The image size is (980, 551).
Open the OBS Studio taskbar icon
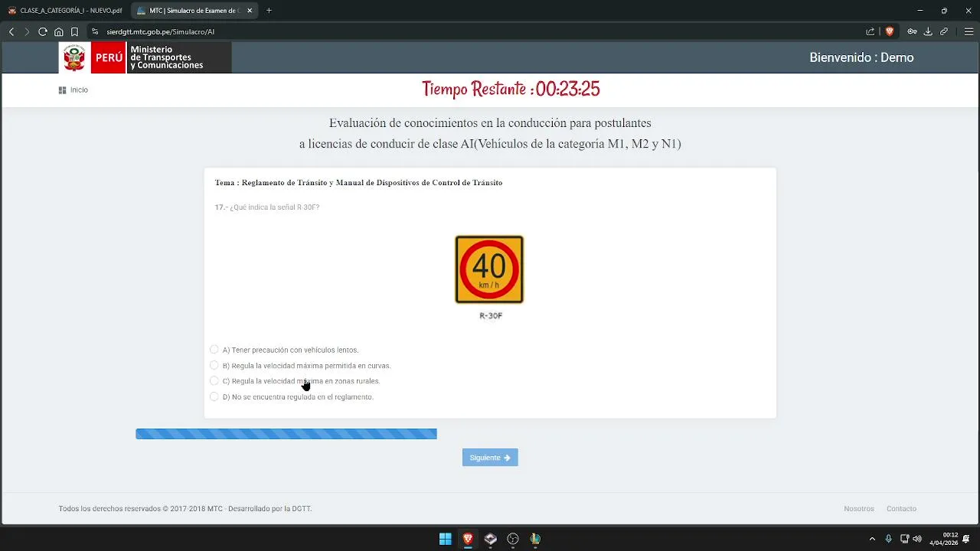(513, 539)
